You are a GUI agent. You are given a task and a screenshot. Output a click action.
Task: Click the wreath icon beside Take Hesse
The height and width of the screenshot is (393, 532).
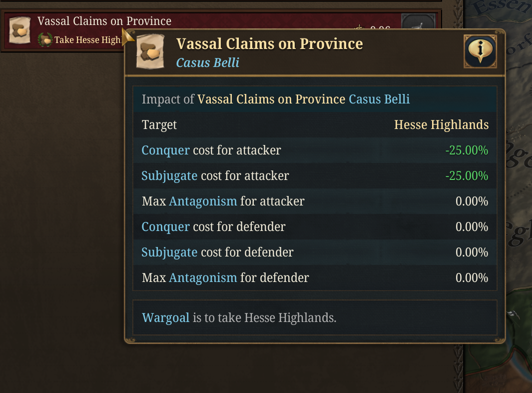[45, 39]
